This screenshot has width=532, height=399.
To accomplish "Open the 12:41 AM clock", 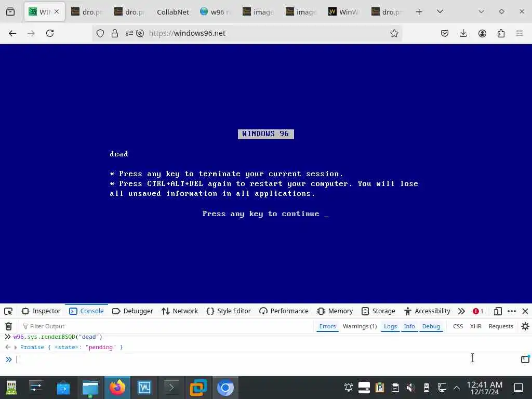I will pyautogui.click(x=485, y=388).
